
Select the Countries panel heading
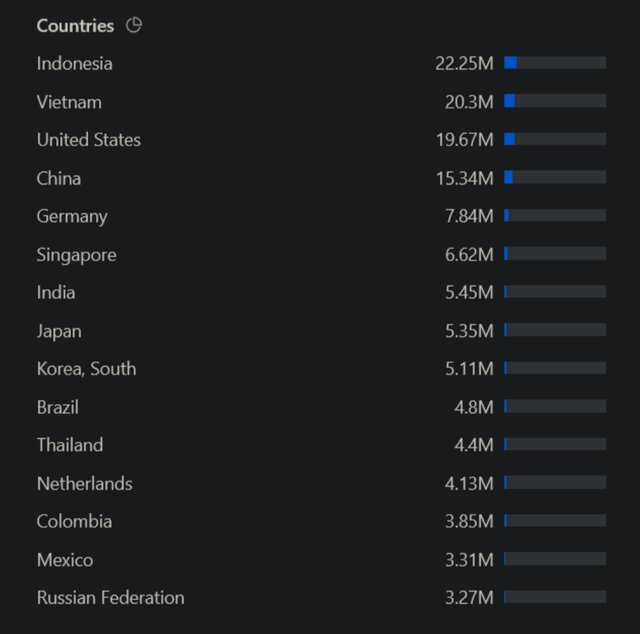click(x=75, y=25)
